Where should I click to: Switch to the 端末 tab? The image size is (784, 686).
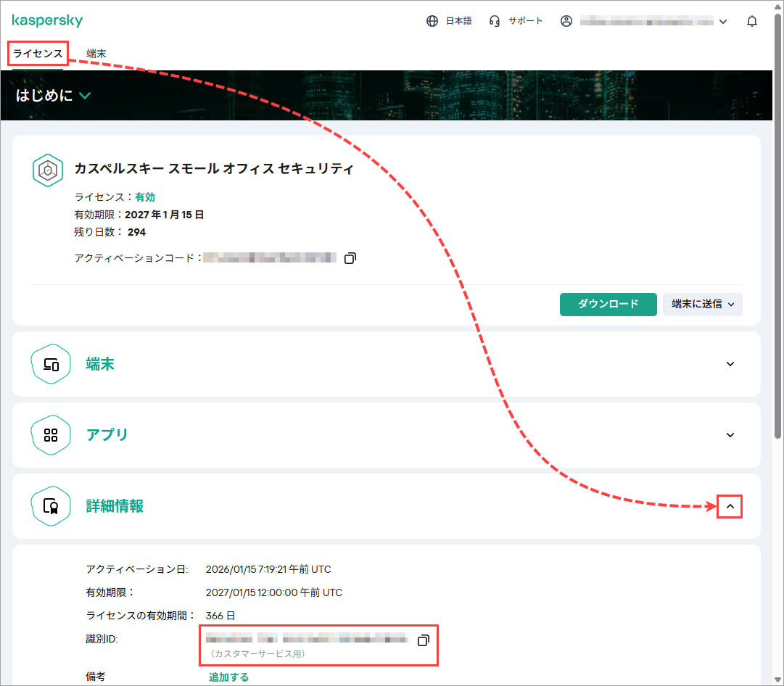pyautogui.click(x=96, y=54)
